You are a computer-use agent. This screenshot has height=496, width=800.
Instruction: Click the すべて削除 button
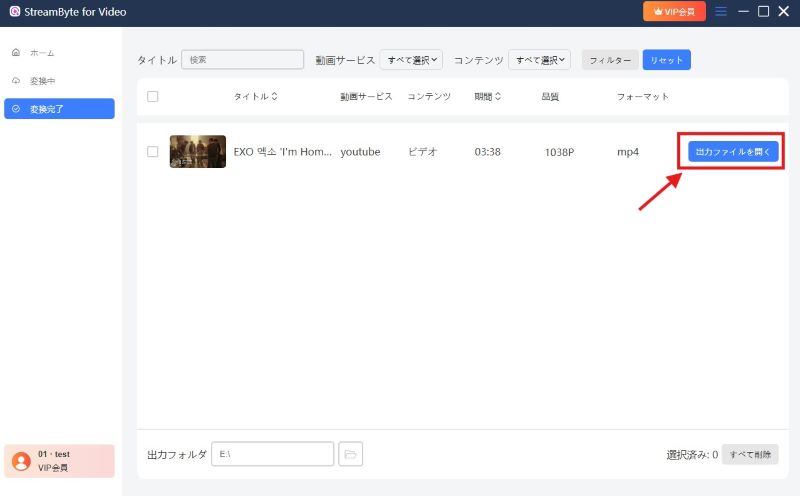pos(750,454)
